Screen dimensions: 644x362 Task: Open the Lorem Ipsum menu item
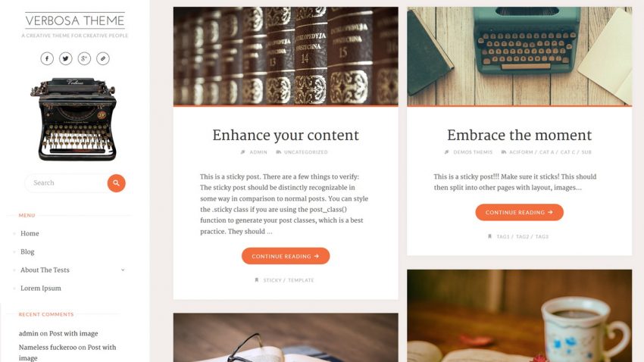[x=41, y=288]
